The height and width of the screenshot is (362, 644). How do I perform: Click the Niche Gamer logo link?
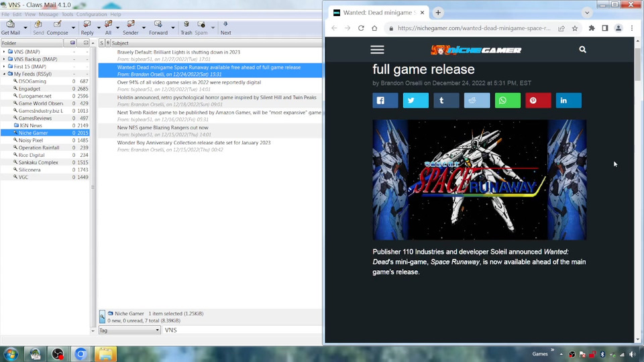pos(476,50)
